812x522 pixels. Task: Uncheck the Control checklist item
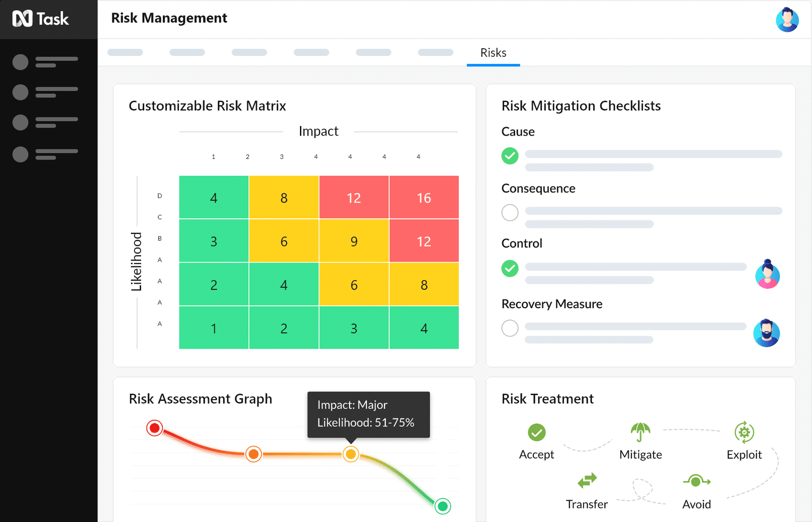[510, 268]
